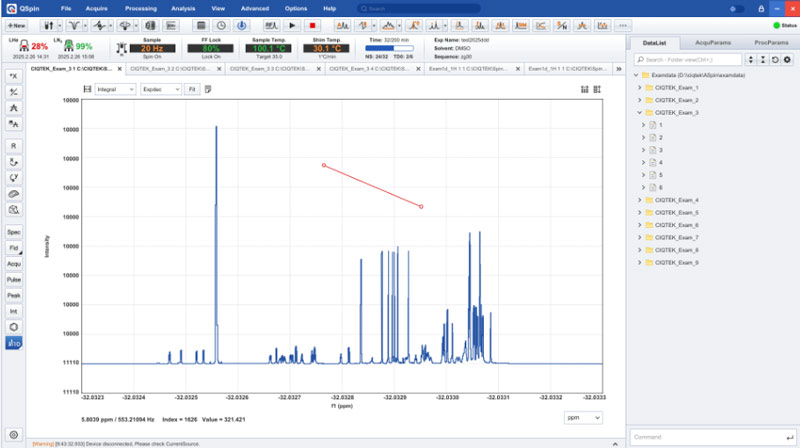Click the Fit button
The height and width of the screenshot is (448, 800).
(x=191, y=89)
